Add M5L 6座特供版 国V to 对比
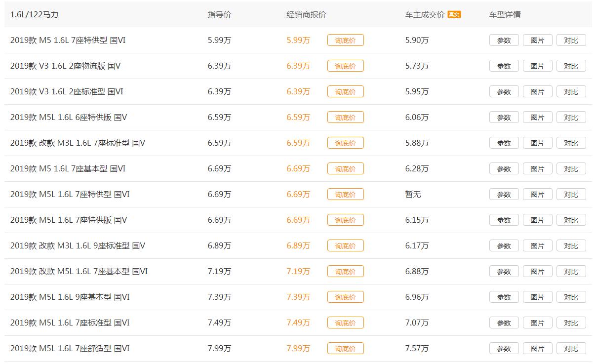 point(571,118)
